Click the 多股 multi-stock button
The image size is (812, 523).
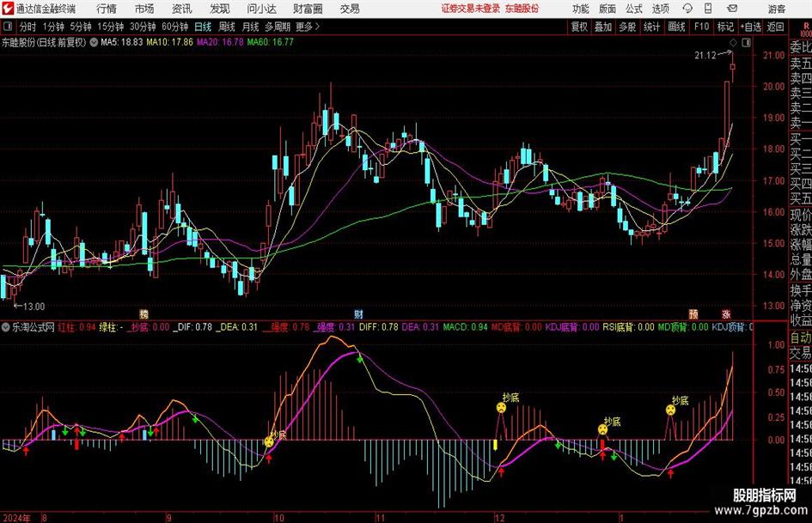[x=627, y=27]
